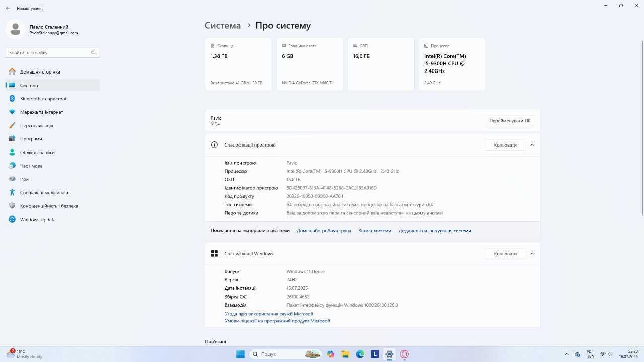Open Copilot icon on the taskbar
This screenshot has width=644, height=362.
click(331, 354)
